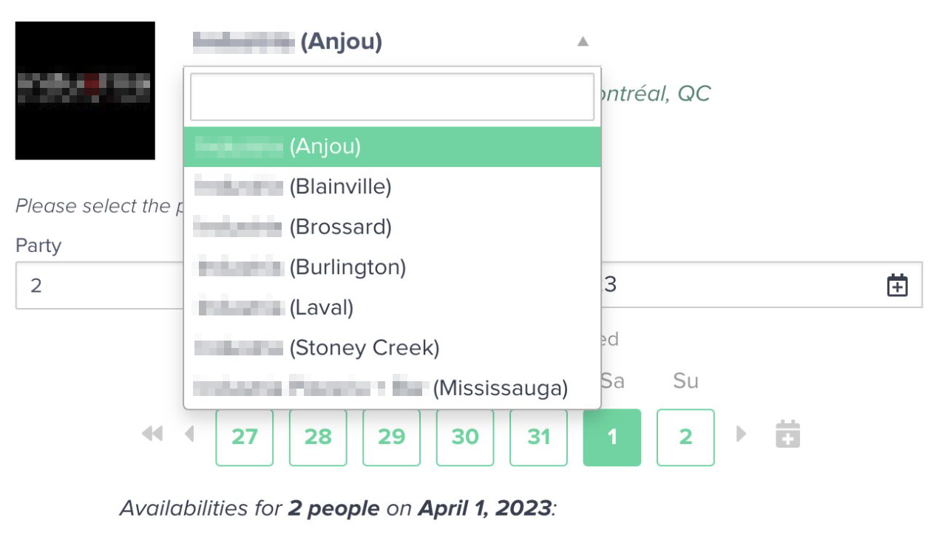Choose date 31 button
This screenshot has height=560, width=939.
click(538, 437)
